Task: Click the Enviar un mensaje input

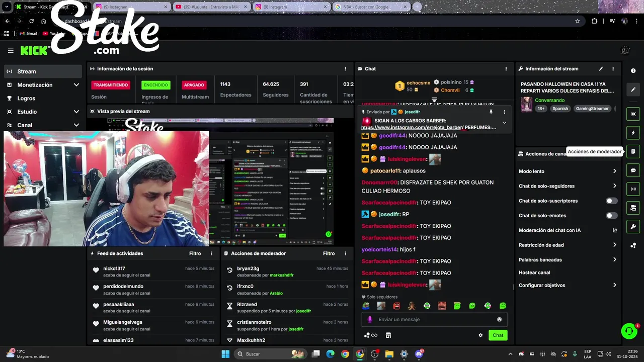Action: 434,319
